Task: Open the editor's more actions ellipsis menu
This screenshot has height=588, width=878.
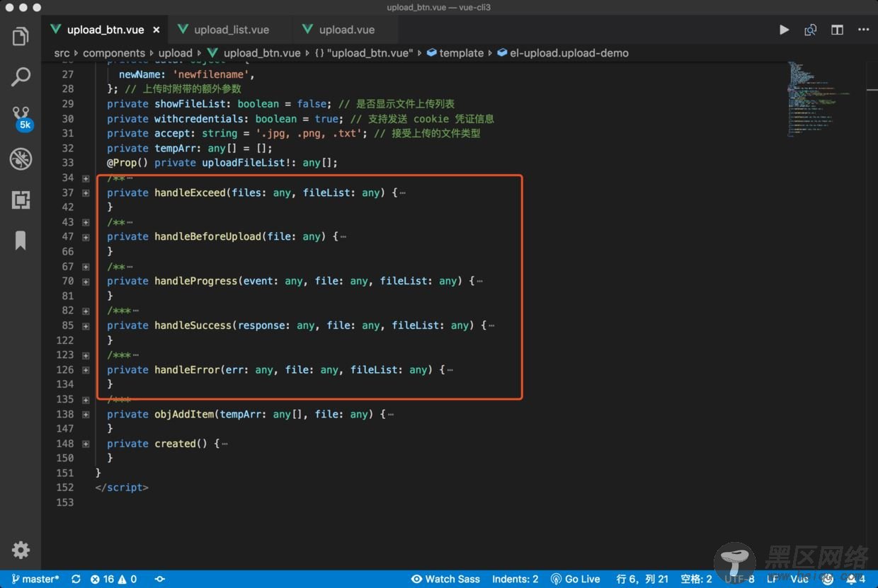Action: (x=863, y=30)
